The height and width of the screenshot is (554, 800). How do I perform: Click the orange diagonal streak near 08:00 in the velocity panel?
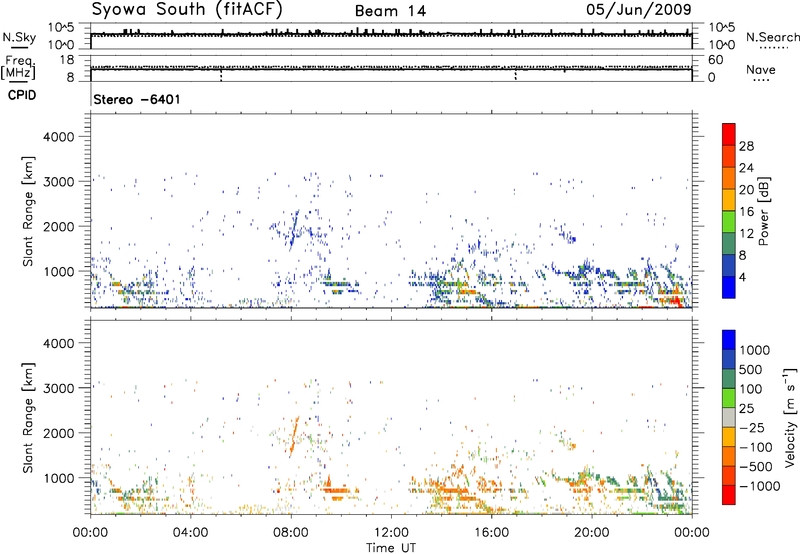click(294, 436)
